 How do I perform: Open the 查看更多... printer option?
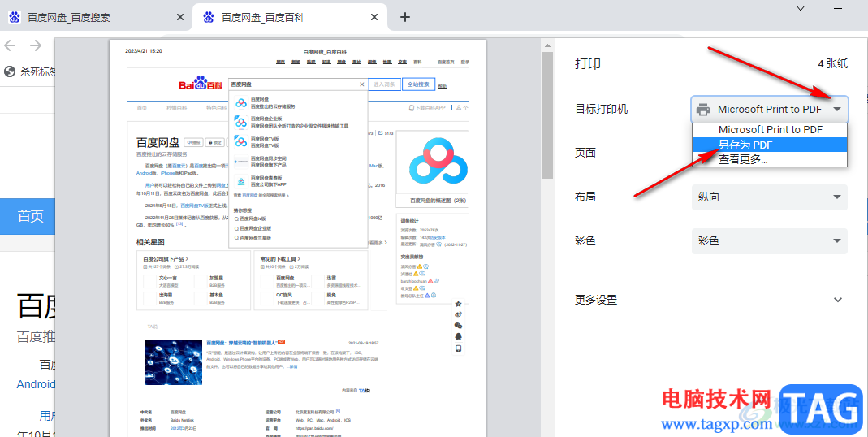770,159
